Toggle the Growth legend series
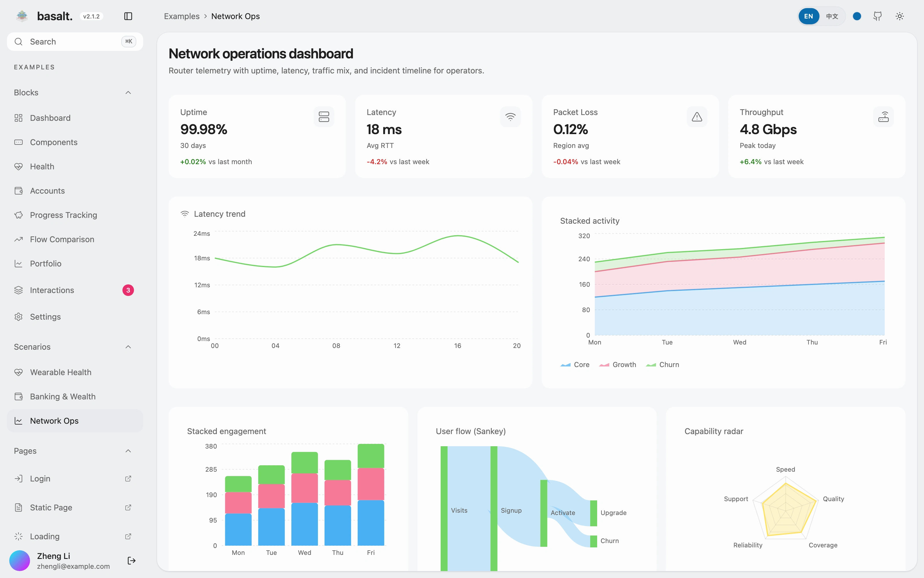924x578 pixels. 617,365
